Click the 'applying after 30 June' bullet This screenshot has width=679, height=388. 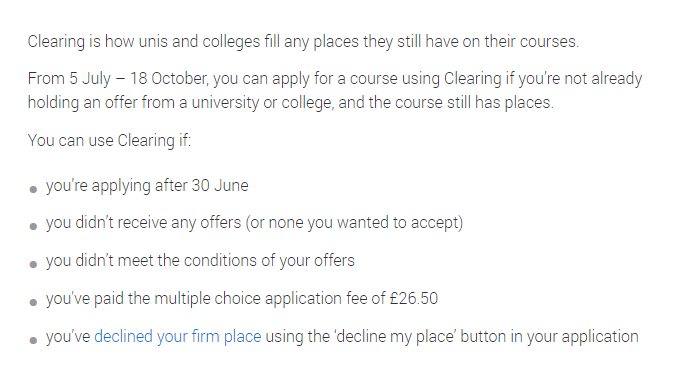(x=147, y=186)
